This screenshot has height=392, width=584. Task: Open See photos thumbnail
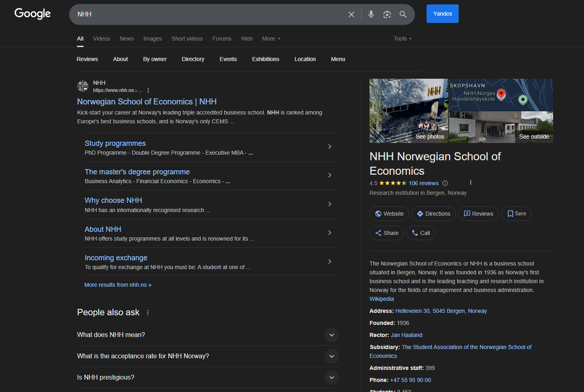tap(408, 111)
